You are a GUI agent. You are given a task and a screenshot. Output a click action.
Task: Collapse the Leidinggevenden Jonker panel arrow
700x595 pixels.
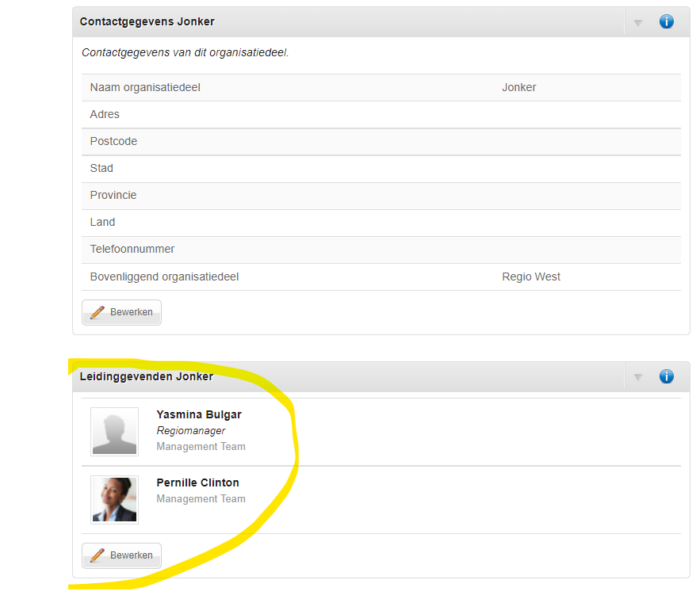click(638, 378)
